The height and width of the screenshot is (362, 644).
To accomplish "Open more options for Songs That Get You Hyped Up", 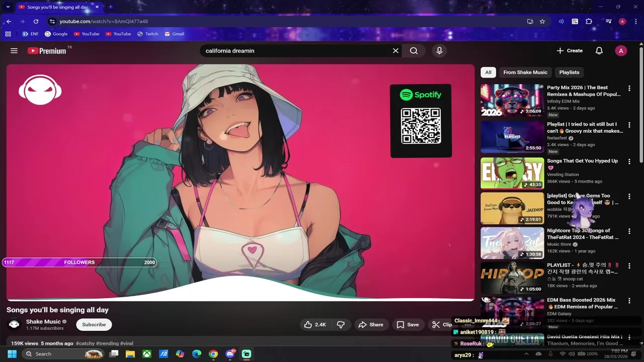I will tap(629, 161).
